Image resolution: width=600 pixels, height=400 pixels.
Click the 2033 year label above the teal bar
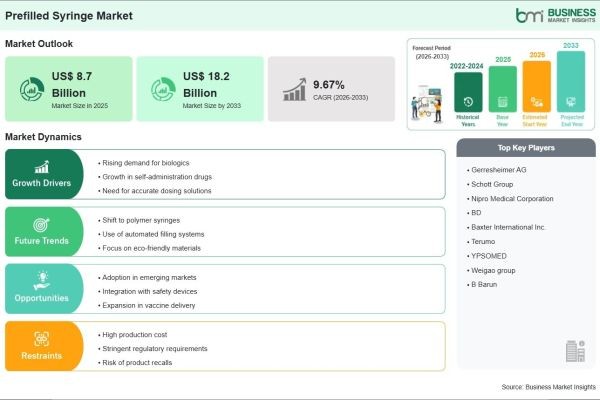571,46
